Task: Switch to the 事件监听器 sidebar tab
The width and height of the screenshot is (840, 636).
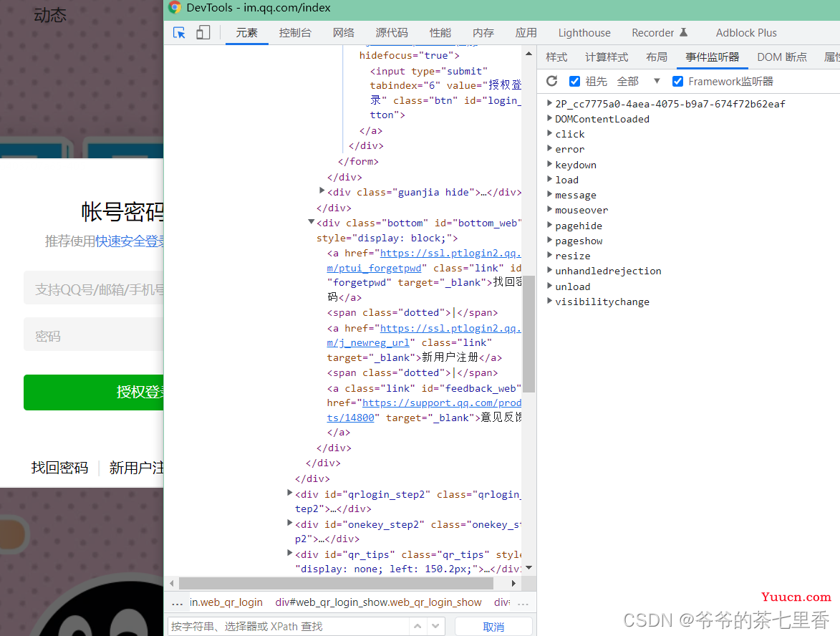Action: click(x=712, y=57)
